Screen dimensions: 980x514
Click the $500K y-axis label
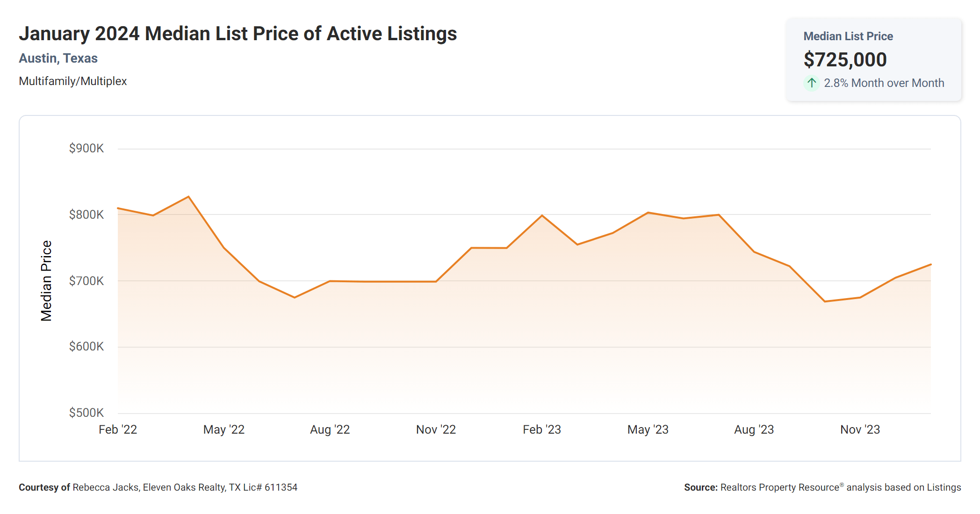point(86,413)
